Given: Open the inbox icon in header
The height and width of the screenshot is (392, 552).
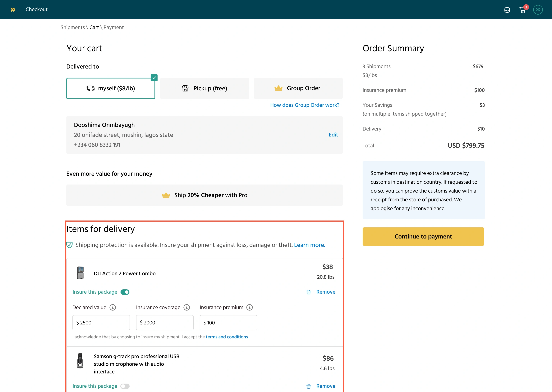Looking at the screenshot, I should click(507, 10).
